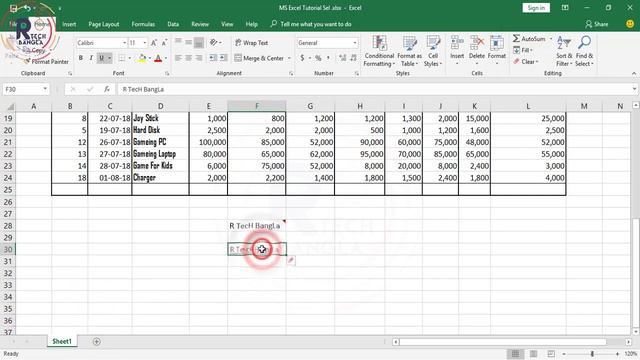Toggle Underline formatting
640x360 pixels.
pyautogui.click(x=101, y=58)
